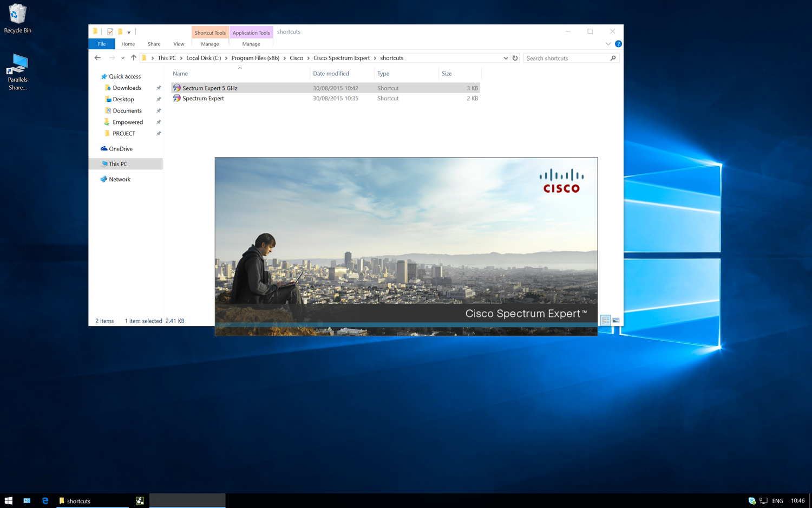Select the Spectrum Expert shortcut file

tap(325, 98)
